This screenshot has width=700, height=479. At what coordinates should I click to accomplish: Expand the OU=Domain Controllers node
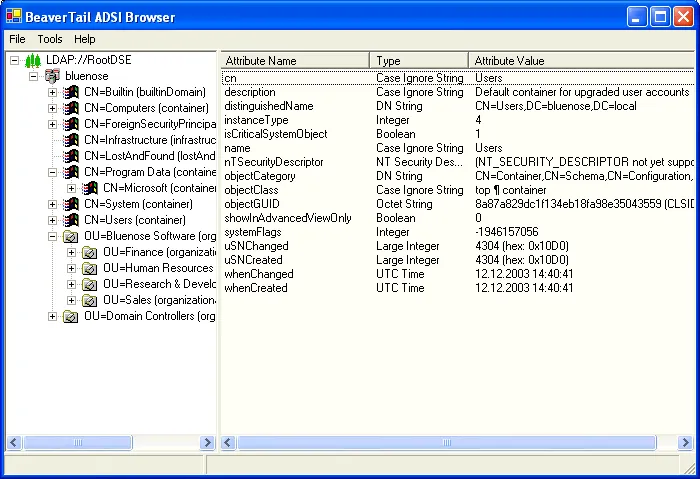(53, 317)
